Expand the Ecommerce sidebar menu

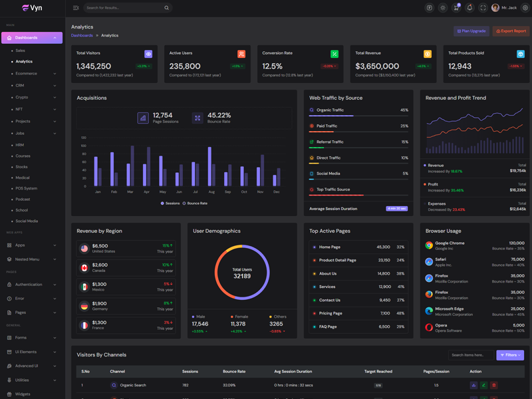pyautogui.click(x=33, y=74)
